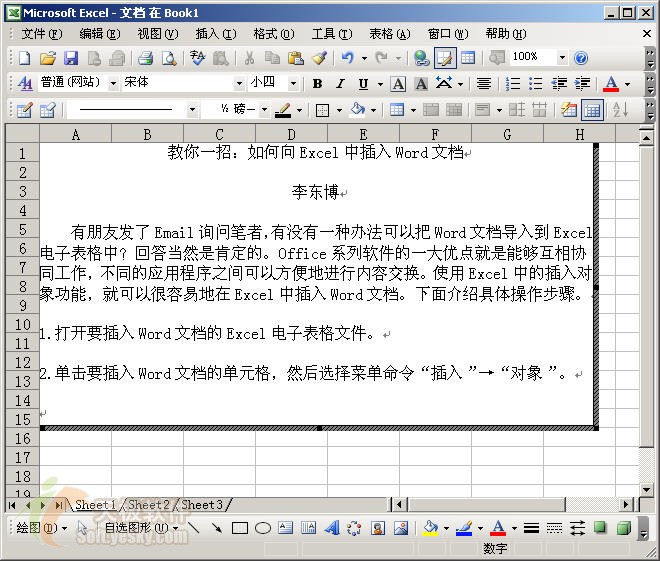Apply blue Line Color brush
Screen dimensions: 660x561
click(x=464, y=528)
